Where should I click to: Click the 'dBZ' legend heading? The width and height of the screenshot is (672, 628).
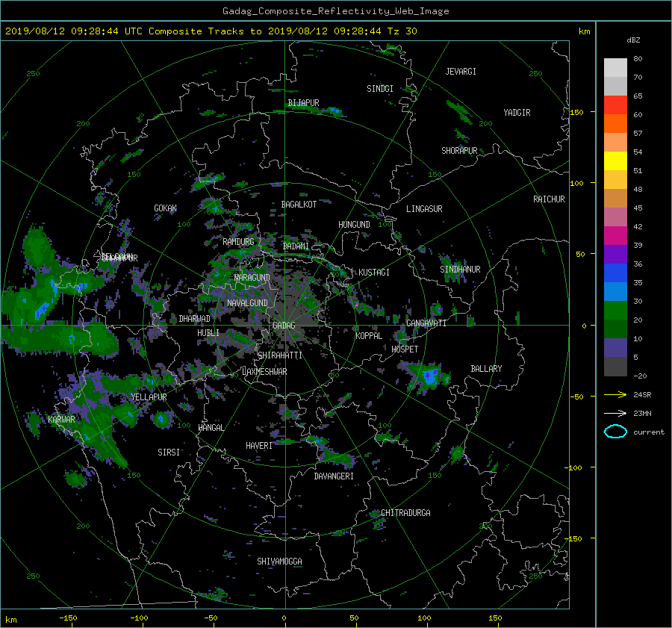coord(633,40)
